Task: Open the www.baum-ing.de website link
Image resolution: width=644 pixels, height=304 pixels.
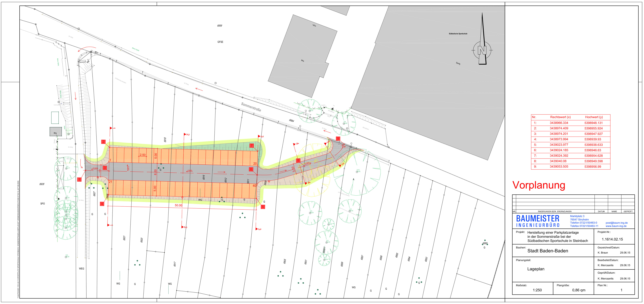Action: [616, 226]
